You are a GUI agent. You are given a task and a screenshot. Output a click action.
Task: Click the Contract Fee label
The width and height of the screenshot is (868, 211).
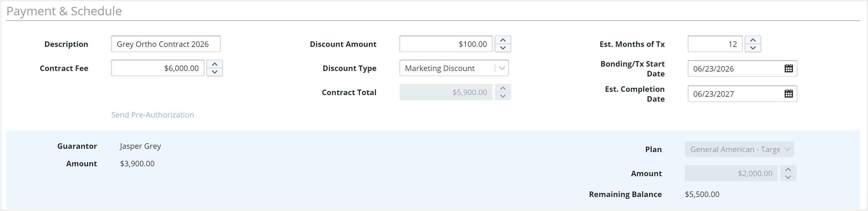[x=64, y=68]
